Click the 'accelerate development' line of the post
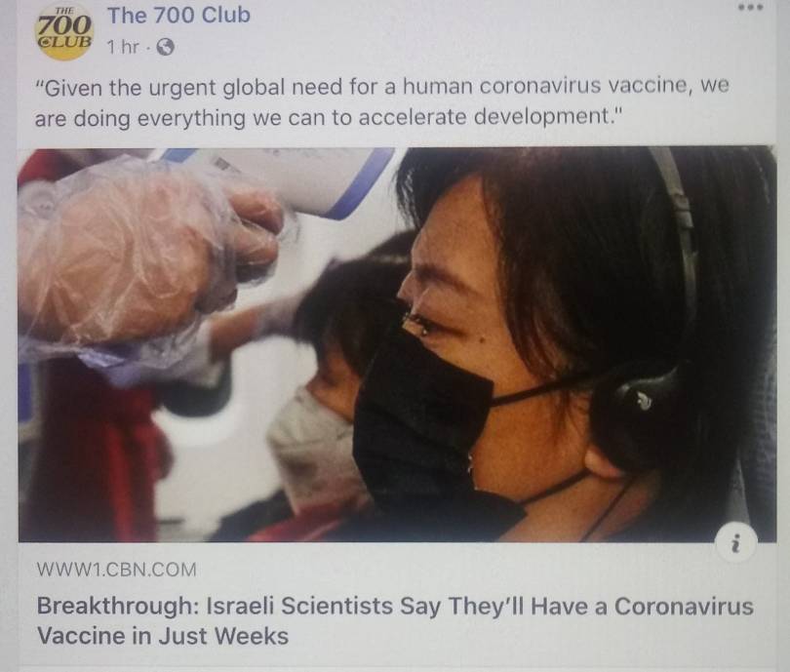Image resolution: width=790 pixels, height=672 pixels. tap(329, 117)
